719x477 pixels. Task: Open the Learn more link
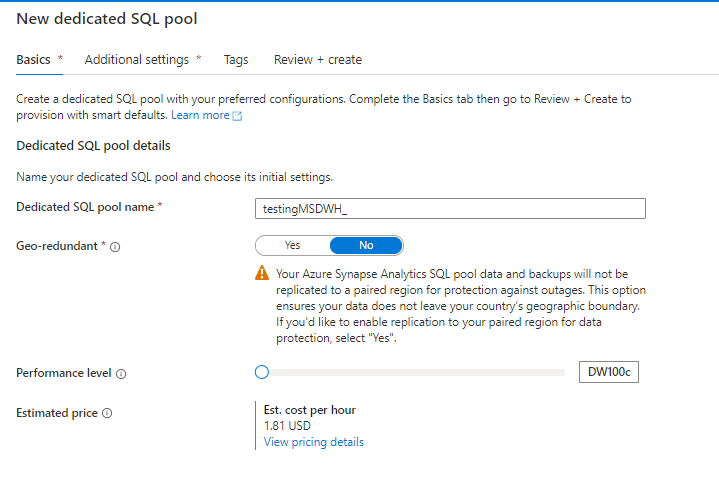[200, 116]
